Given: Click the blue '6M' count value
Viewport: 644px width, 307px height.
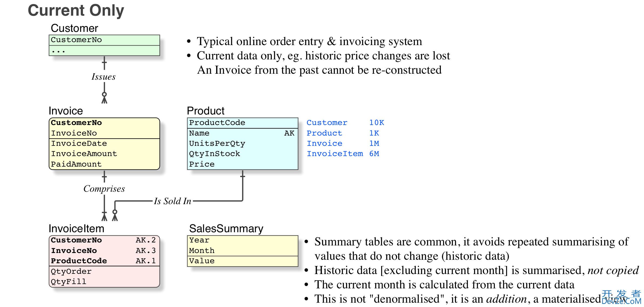Looking at the screenshot, I should [x=374, y=154].
